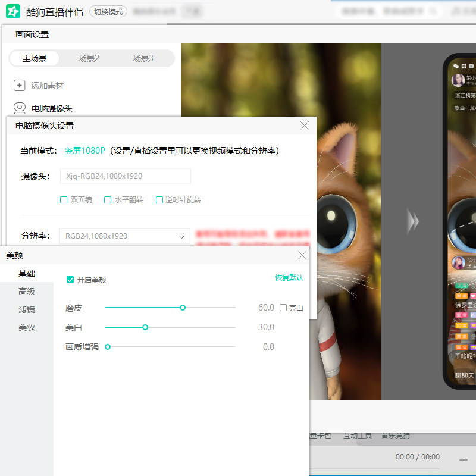
Task: Open the 滤镜 filters tab
Action: pos(27,309)
